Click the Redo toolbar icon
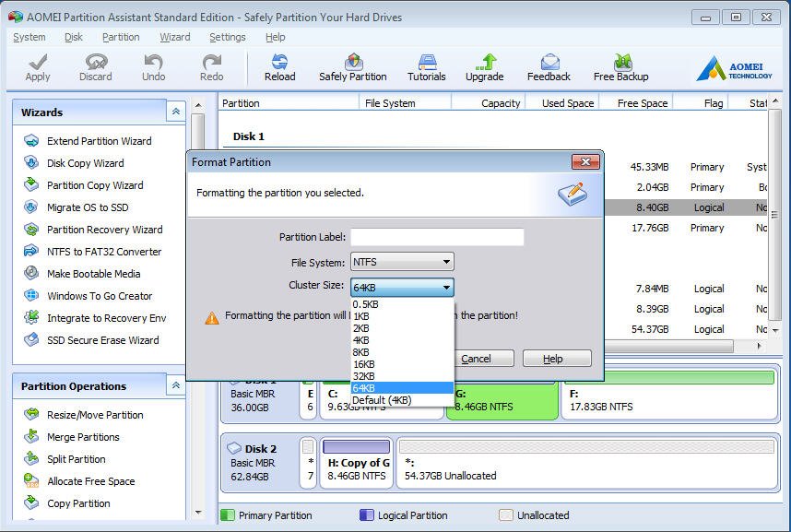791x532 pixels. (x=212, y=67)
